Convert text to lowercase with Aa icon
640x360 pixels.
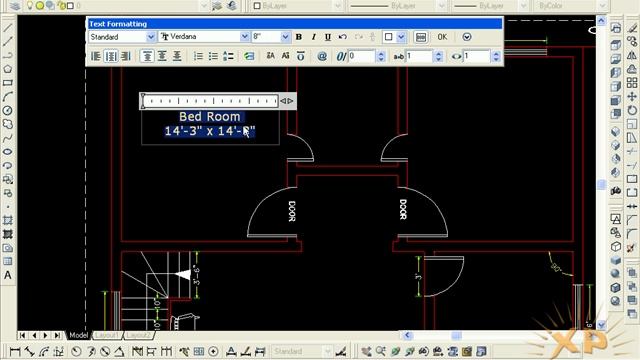(285, 56)
